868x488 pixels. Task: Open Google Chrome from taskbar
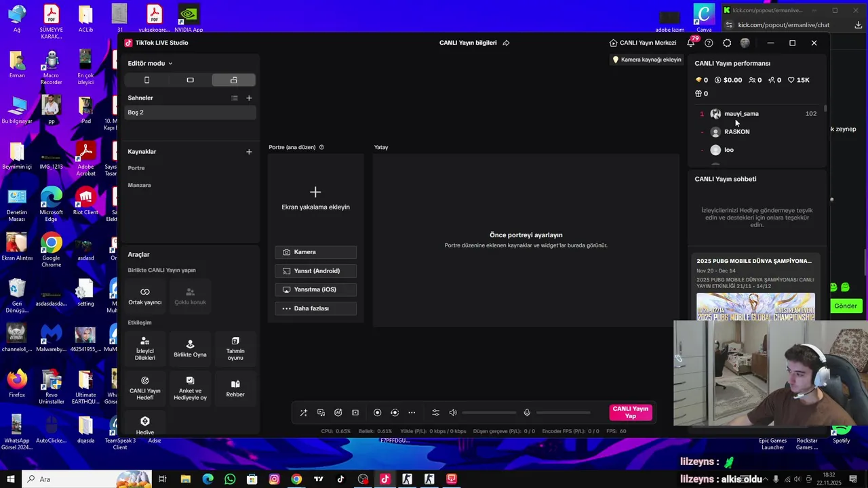pyautogui.click(x=296, y=479)
